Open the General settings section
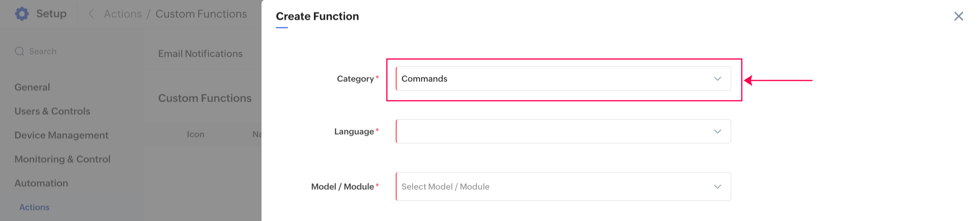 tap(32, 87)
